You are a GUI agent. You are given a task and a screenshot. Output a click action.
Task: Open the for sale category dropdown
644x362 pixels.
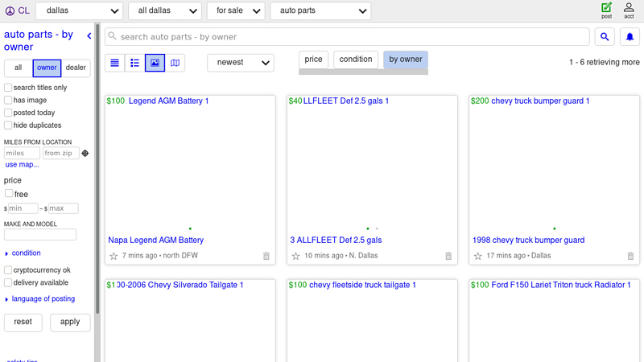tap(236, 10)
